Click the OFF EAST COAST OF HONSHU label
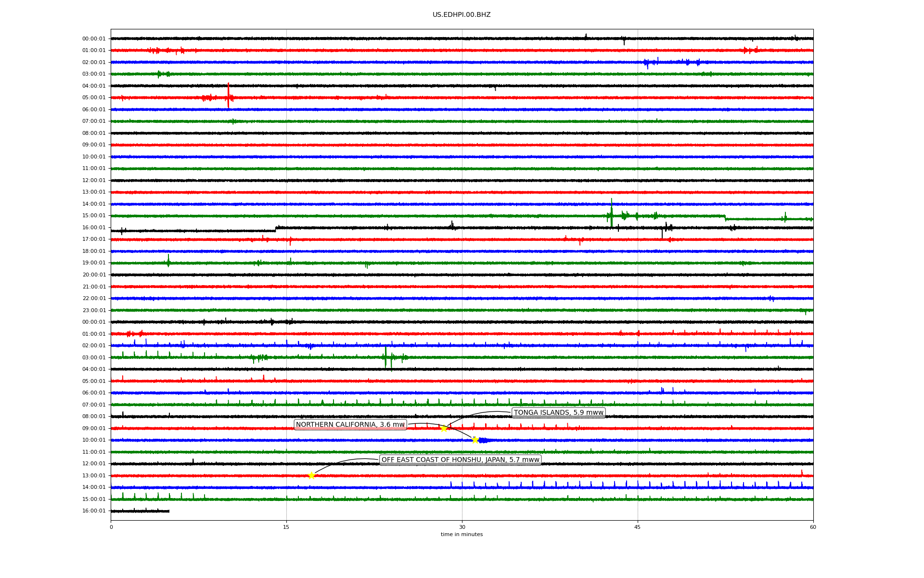Image resolution: width=924 pixels, height=578 pixels. point(460,460)
